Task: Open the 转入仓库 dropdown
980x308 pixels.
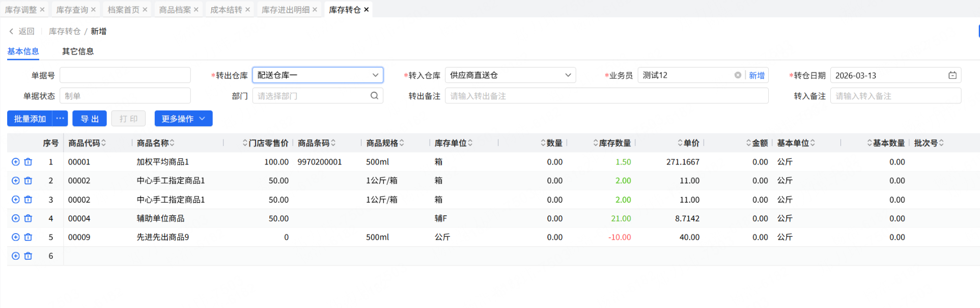Action: (568, 75)
